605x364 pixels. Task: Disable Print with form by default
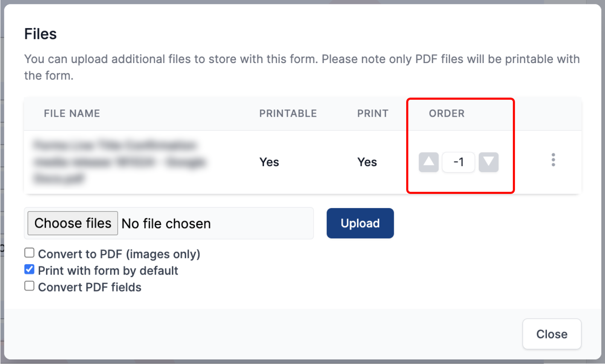(x=29, y=269)
